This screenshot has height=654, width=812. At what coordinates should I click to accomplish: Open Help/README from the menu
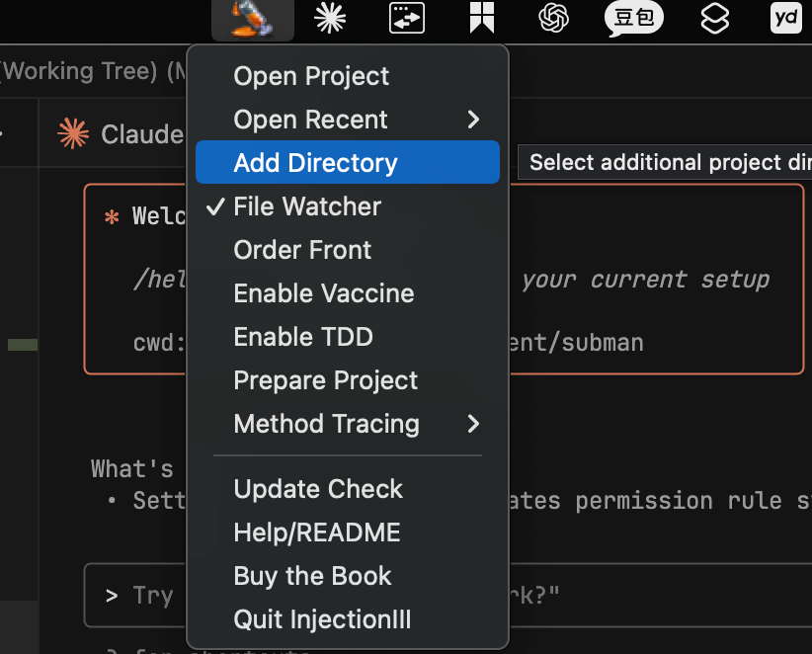click(x=348, y=532)
